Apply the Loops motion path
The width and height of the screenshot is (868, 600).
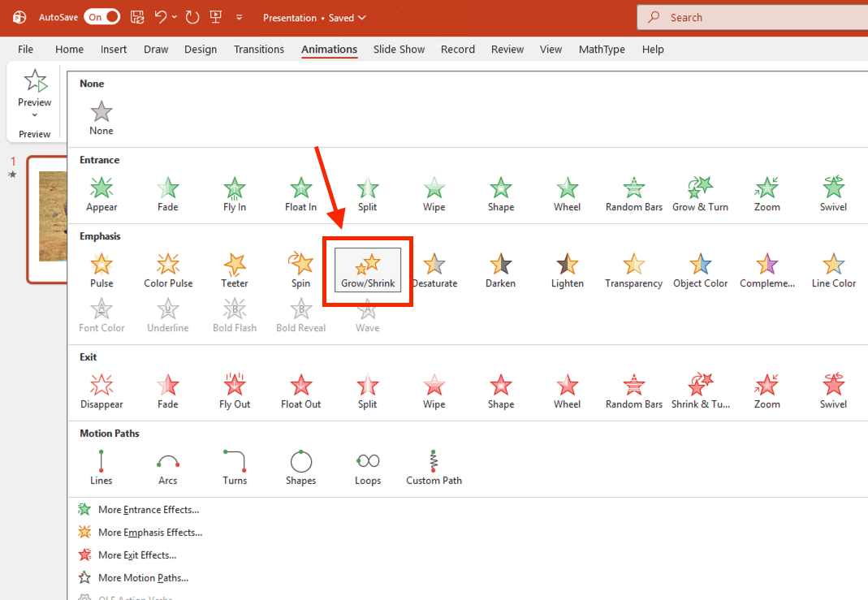(x=368, y=468)
